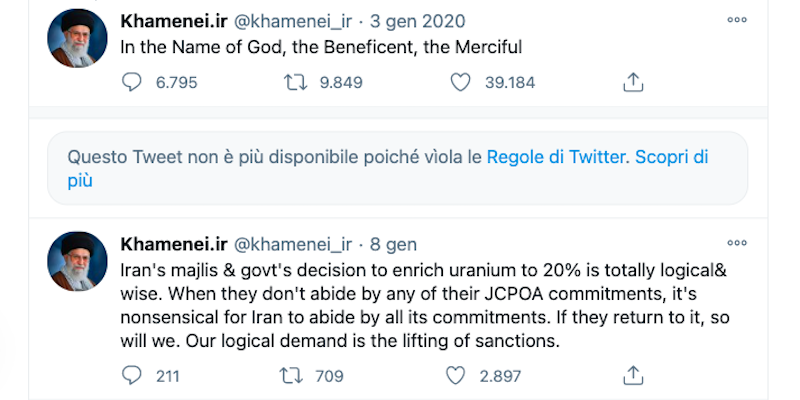The width and height of the screenshot is (800, 400).
Task: Share the uranium enrichment tweet
Action: pyautogui.click(x=632, y=376)
